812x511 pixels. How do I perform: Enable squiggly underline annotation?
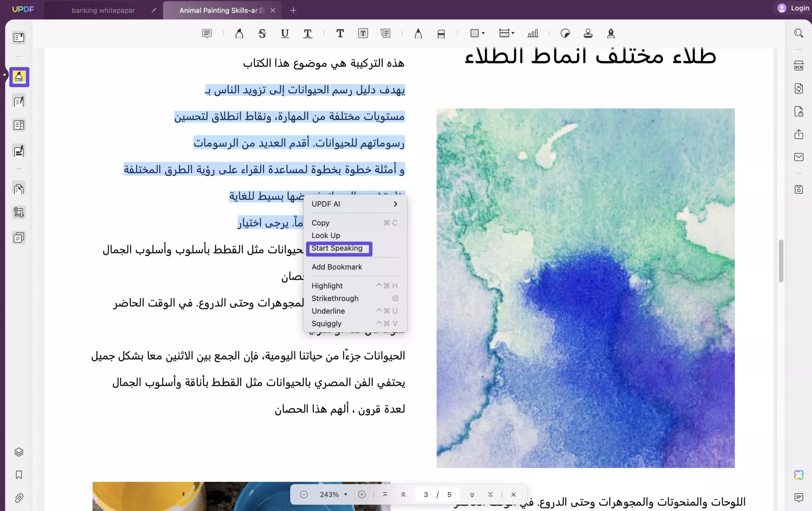click(x=326, y=323)
